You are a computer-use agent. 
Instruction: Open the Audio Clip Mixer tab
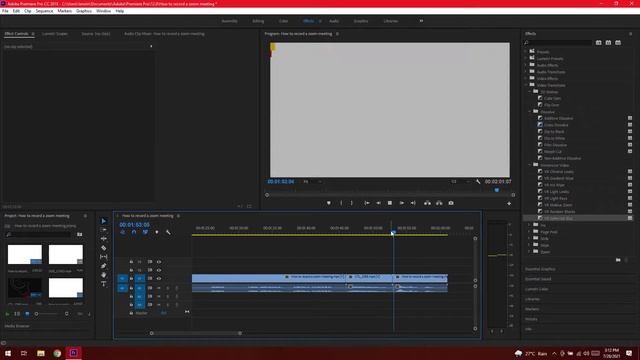tap(164, 34)
